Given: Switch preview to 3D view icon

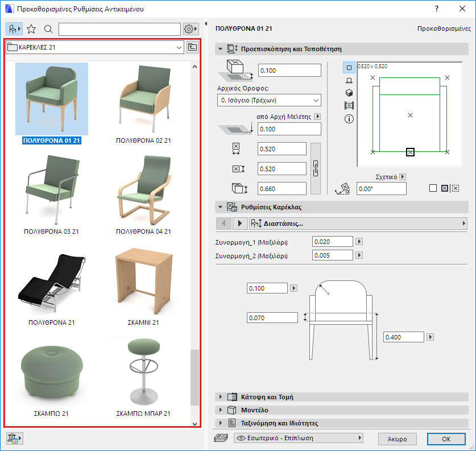Looking at the screenshot, I should point(349,93).
